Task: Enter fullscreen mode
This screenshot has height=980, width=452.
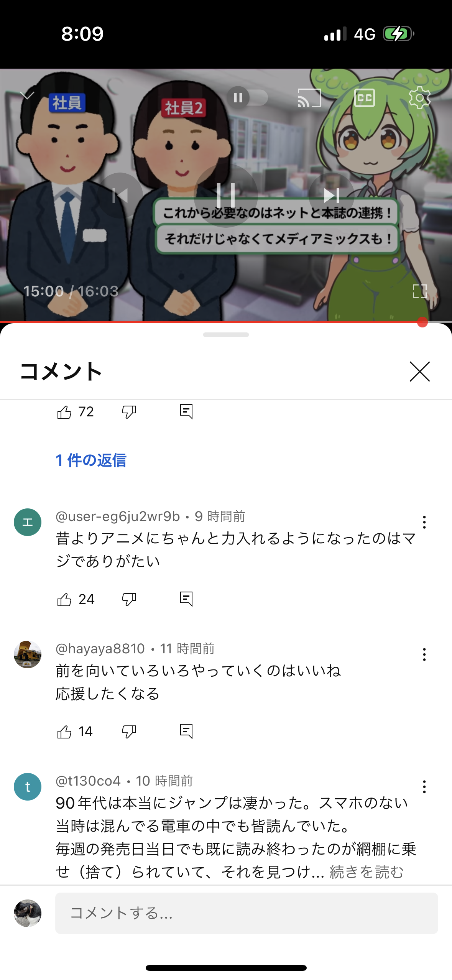Action: click(x=420, y=291)
